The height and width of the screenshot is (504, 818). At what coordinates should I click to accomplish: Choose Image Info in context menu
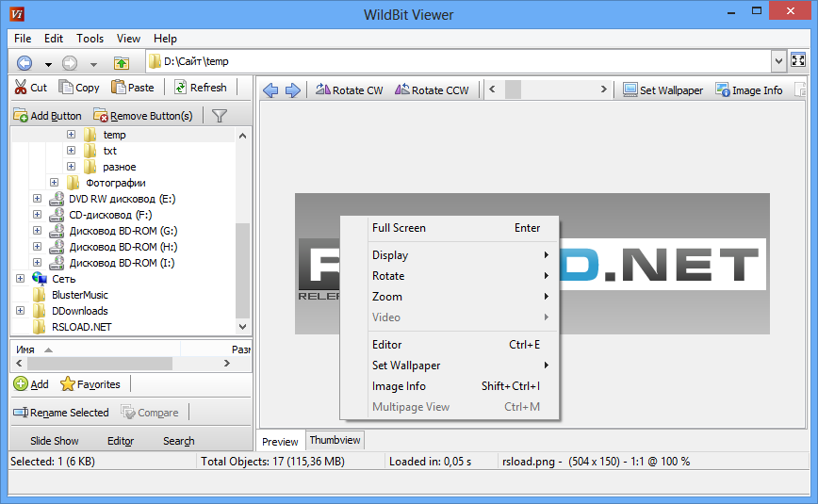pos(450,386)
